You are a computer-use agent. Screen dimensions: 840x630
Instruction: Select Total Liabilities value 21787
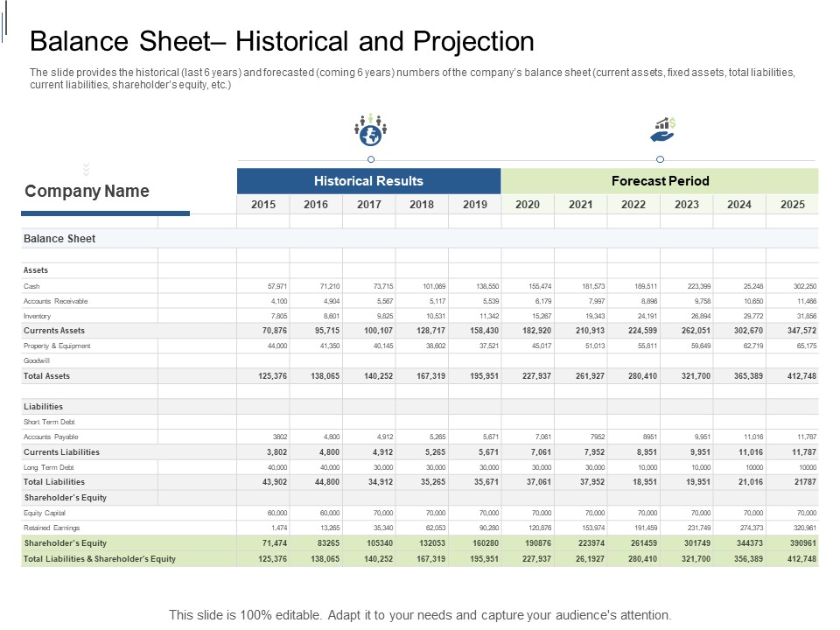[805, 482]
